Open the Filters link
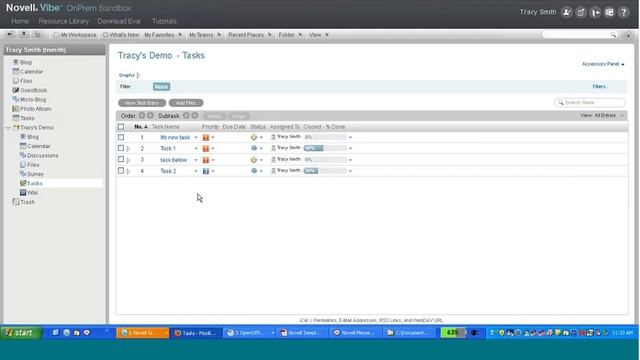The image size is (640, 360). pos(601,87)
